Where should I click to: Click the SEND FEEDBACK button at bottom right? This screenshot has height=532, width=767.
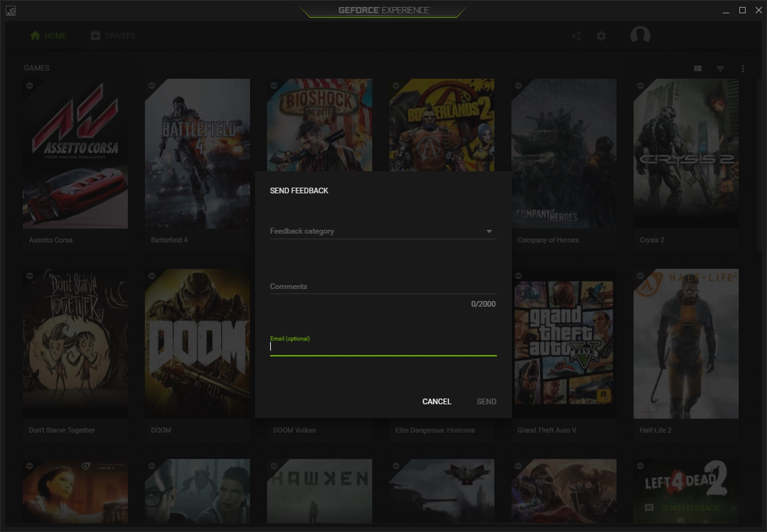(x=690, y=508)
